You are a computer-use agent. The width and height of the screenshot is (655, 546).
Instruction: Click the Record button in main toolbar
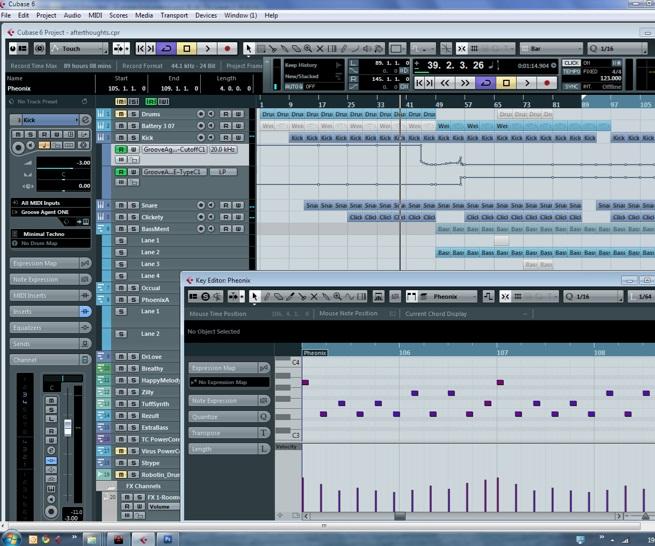[x=227, y=48]
